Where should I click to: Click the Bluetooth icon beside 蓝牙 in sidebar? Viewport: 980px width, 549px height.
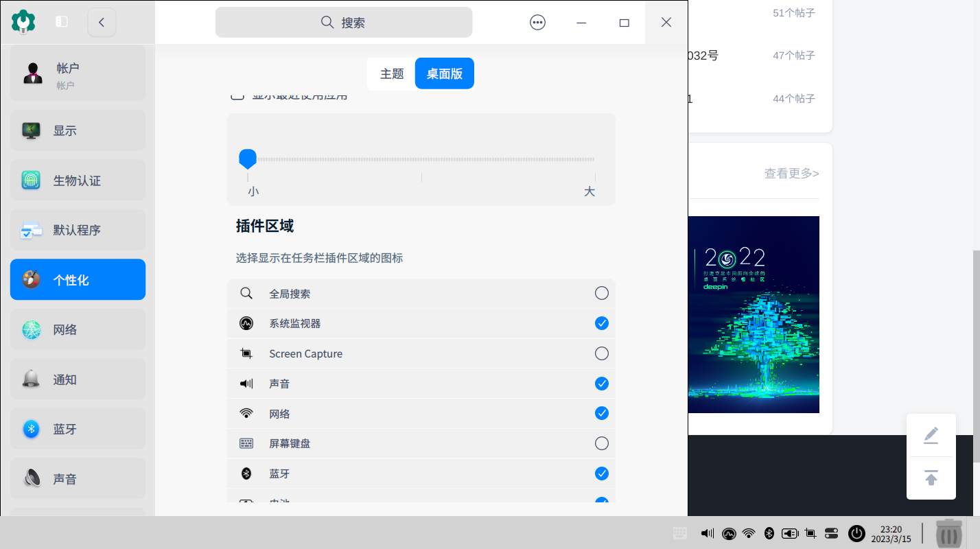pyautogui.click(x=32, y=429)
